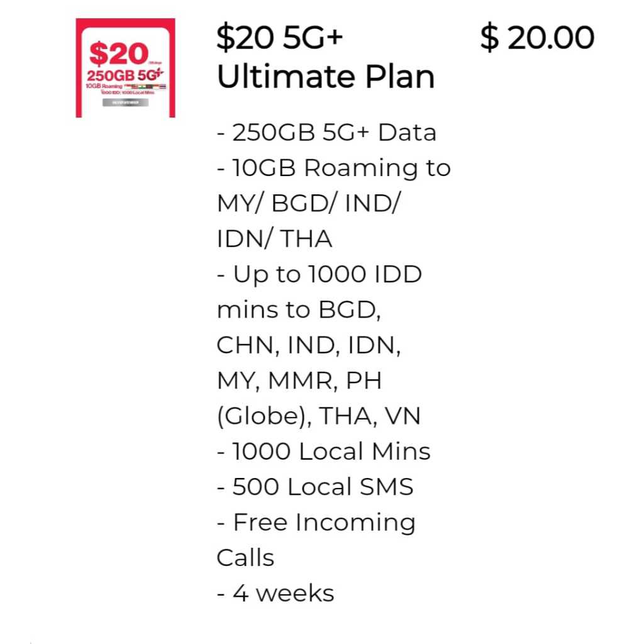Select the 250GB 5G+ Data line

point(326,133)
